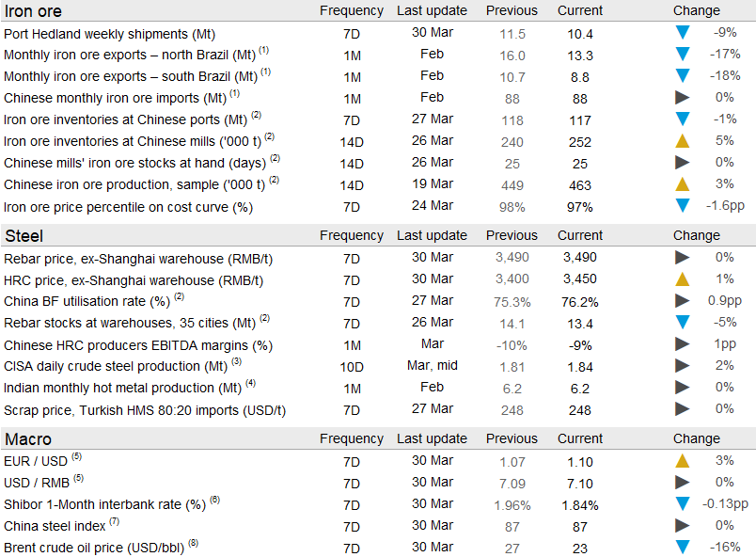Click the USD / RMB row label

pos(38,483)
